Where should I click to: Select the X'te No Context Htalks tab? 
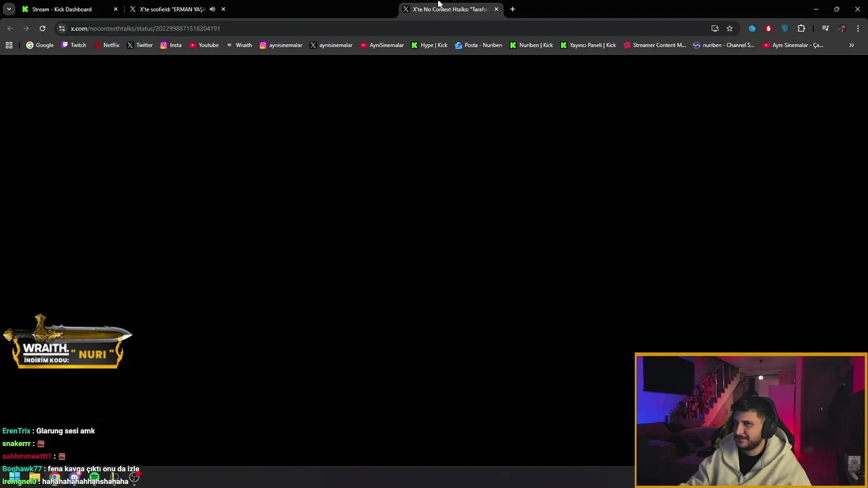click(x=450, y=9)
